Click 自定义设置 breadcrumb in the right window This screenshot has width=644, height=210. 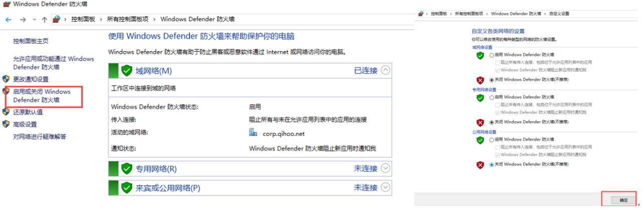click(559, 14)
